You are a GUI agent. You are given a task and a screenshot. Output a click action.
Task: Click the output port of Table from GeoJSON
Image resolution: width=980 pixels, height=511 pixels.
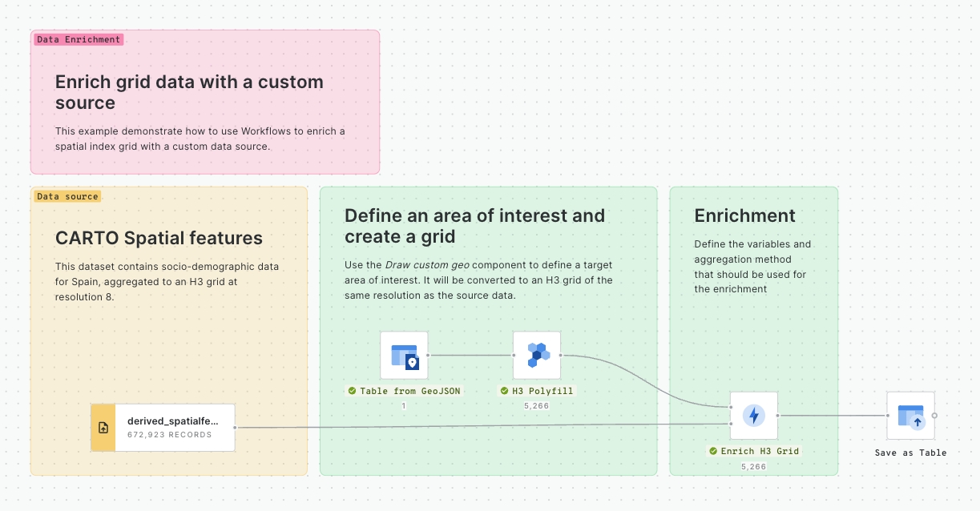(x=428, y=355)
